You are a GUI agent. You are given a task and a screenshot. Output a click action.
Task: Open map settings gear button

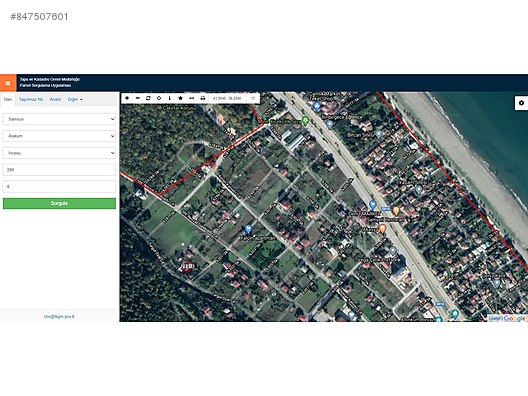(x=521, y=103)
